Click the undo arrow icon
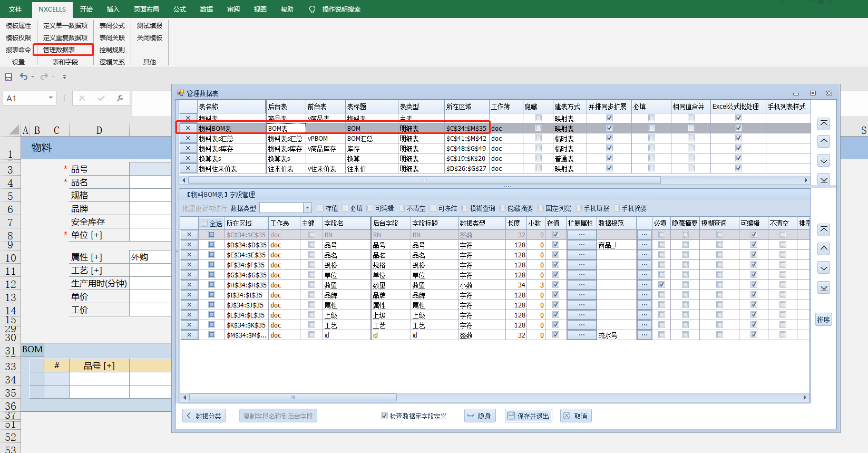This screenshot has width=868, height=453. click(x=23, y=77)
